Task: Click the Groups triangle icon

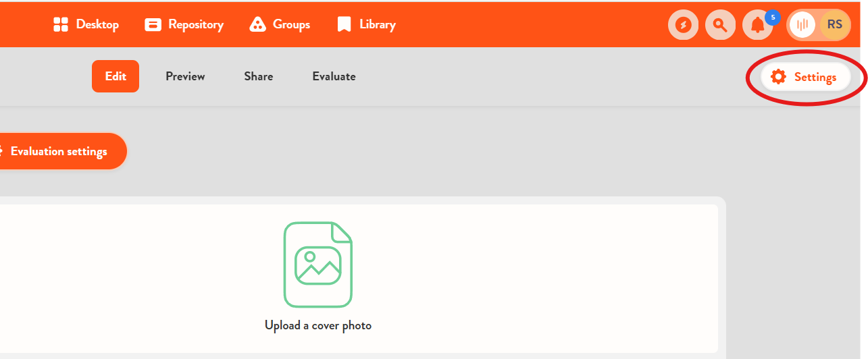Action: click(257, 25)
